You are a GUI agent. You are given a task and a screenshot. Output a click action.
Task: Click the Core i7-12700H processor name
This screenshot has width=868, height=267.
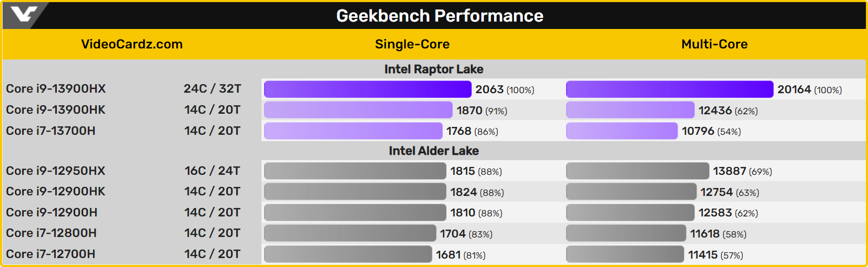point(51,254)
